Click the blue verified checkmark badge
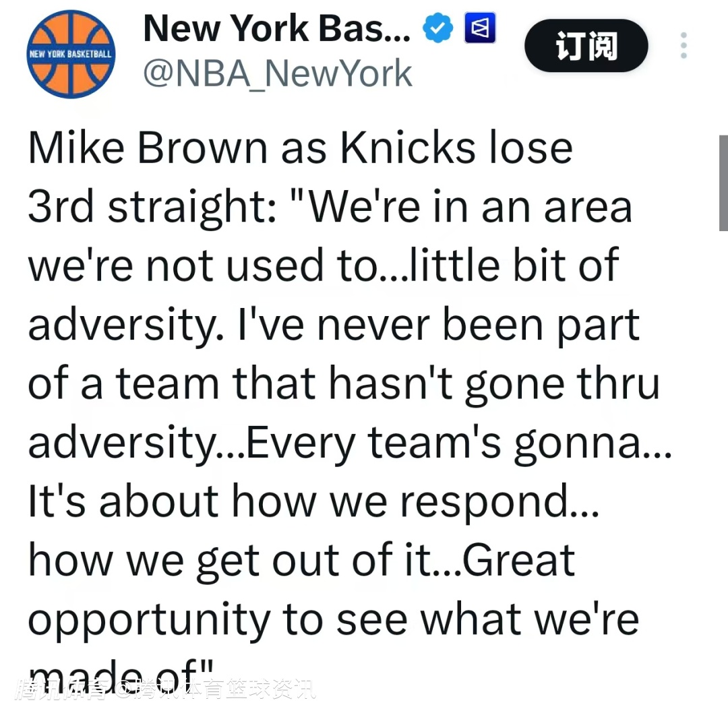Viewport: 728px width, 713px height. coord(437,30)
